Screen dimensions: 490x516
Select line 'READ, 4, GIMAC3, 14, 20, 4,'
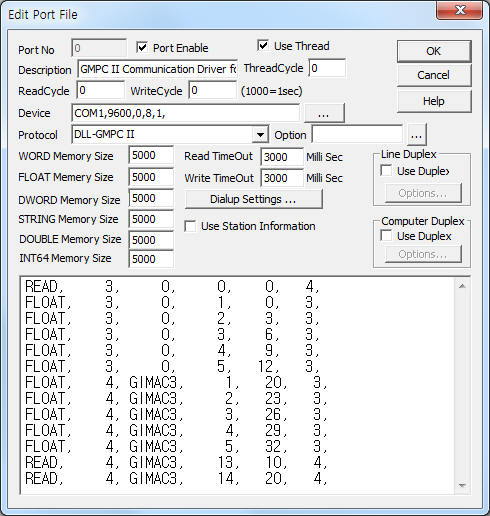[176, 478]
